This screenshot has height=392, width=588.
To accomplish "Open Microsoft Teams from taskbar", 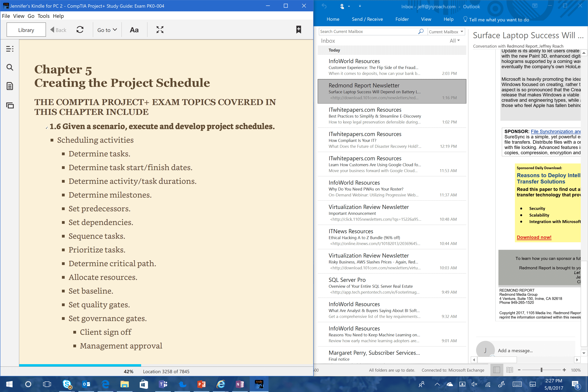I will pyautogui.click(x=163, y=384).
